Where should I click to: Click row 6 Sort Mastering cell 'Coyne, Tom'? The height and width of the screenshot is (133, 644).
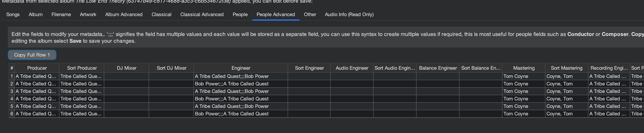click(x=566, y=114)
